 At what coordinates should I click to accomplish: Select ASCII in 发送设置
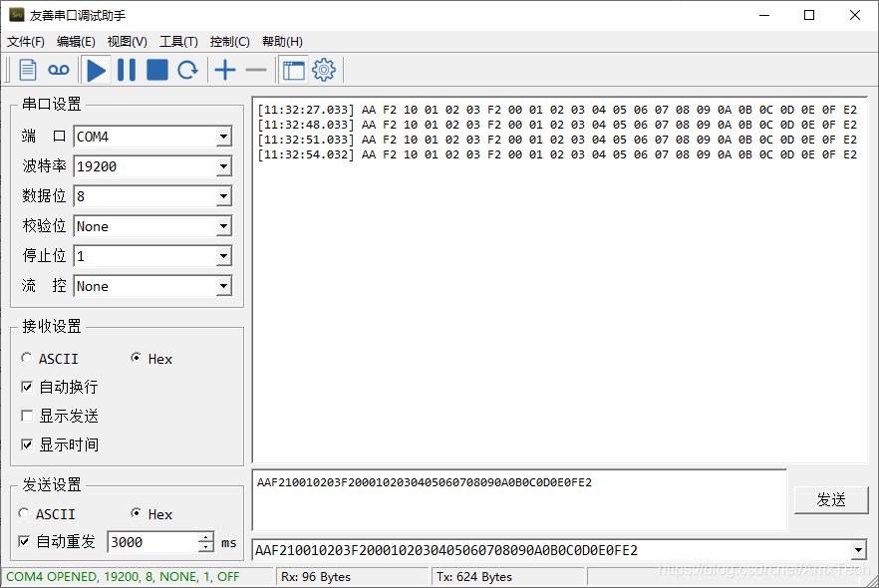(x=47, y=514)
